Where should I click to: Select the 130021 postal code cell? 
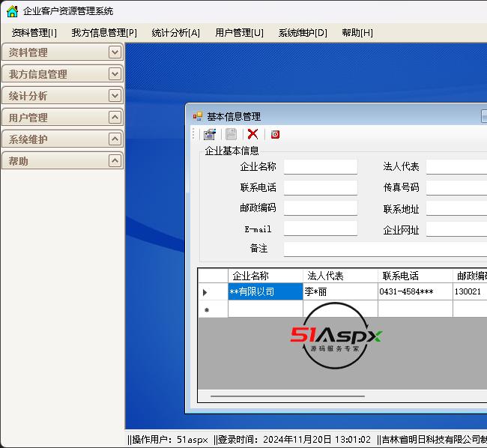[x=470, y=291]
